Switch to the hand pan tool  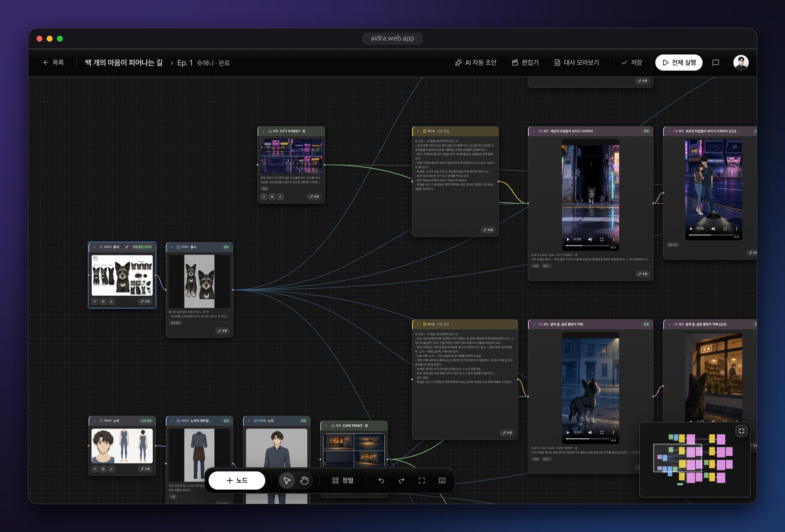click(304, 481)
